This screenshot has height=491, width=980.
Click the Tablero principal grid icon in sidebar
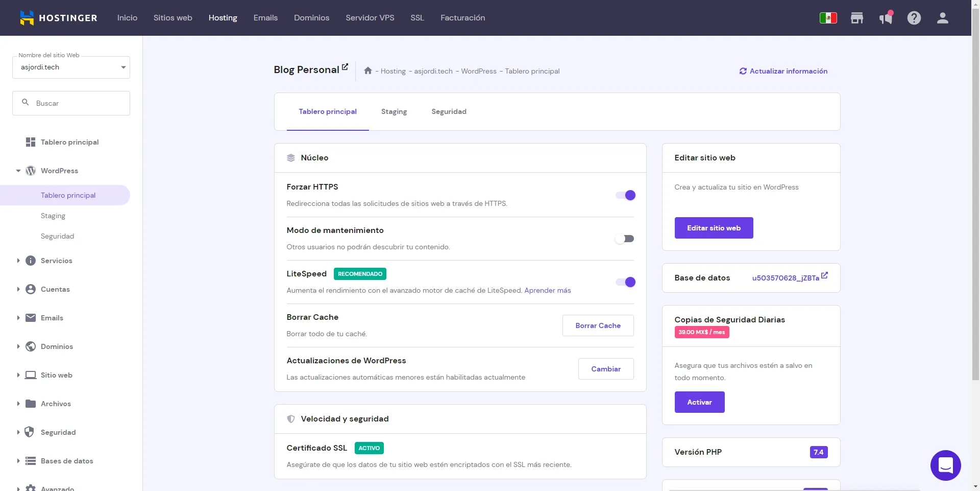[31, 142]
